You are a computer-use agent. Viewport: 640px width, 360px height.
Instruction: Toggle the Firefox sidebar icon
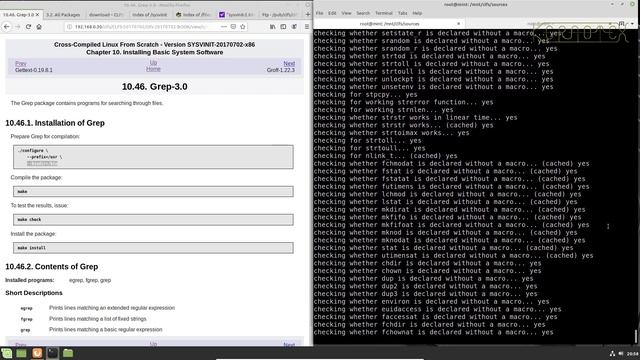click(x=283, y=27)
